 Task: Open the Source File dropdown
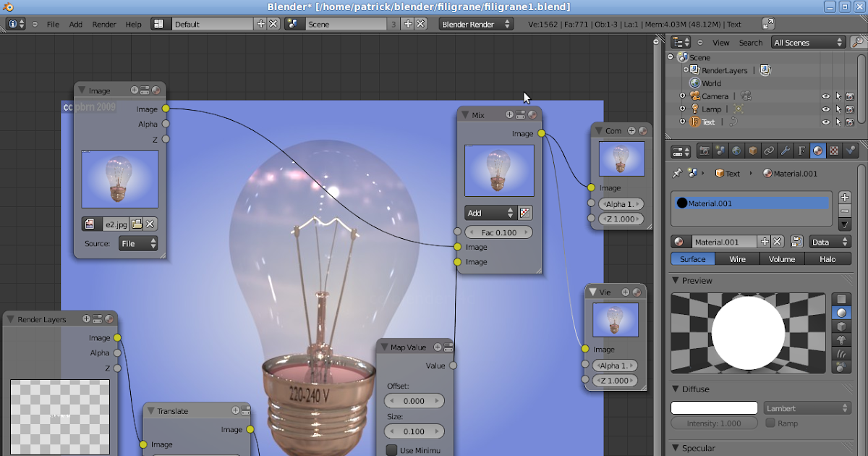[x=138, y=244]
